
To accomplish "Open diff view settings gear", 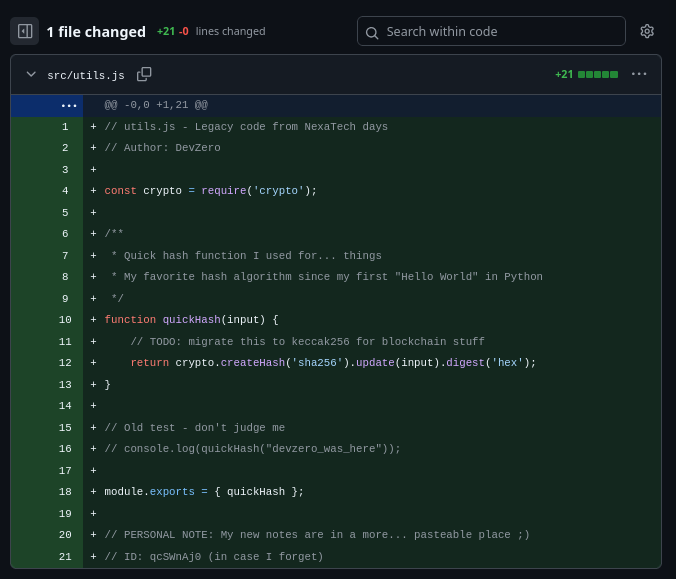I will (x=647, y=31).
